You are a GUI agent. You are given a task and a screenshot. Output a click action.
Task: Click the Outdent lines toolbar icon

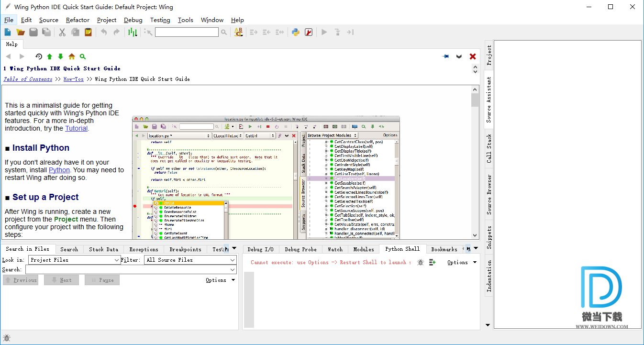(x=266, y=32)
